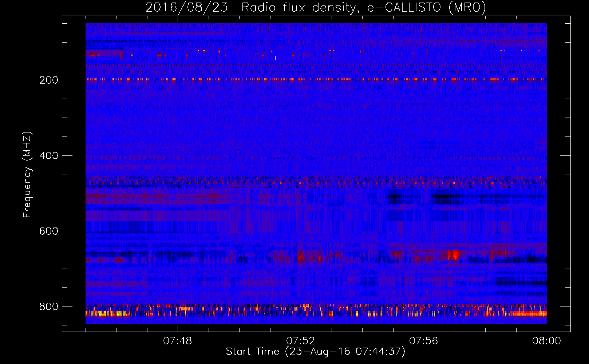Click the 800 frequency axis label
This screenshot has width=589, height=364.
pos(48,307)
